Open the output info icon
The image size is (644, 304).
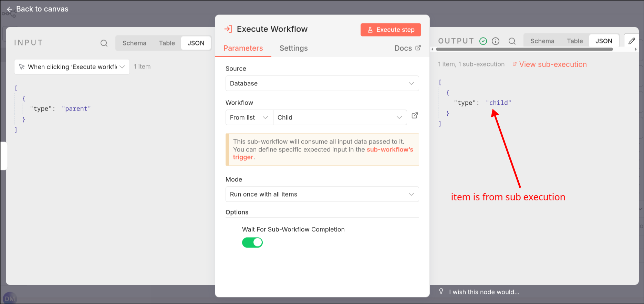[x=496, y=41]
